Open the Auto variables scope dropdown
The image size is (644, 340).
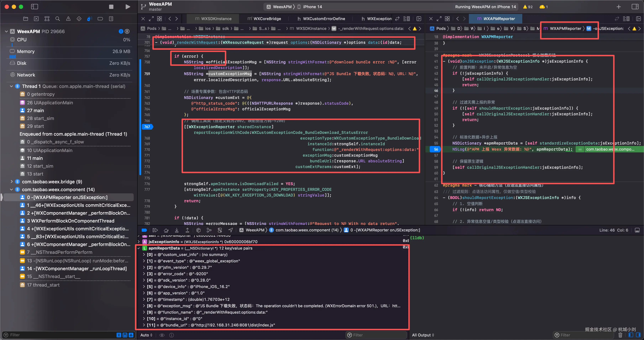(x=146, y=335)
